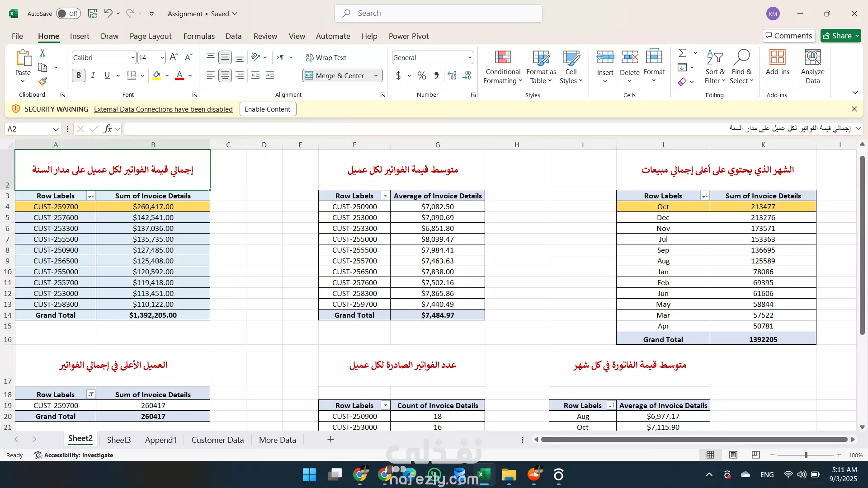
Task: Toggle Bold formatting button
Action: point(79,75)
